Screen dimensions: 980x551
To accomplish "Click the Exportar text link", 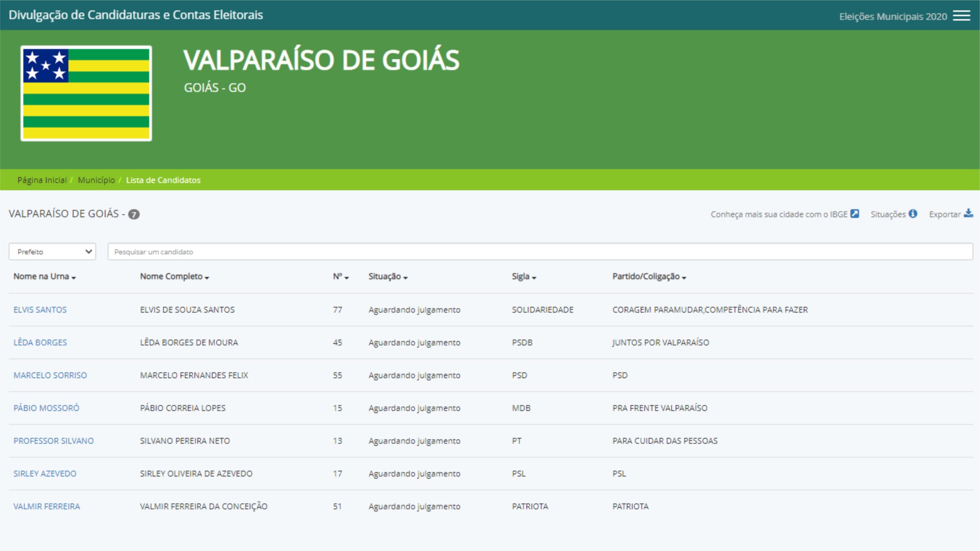I will point(945,214).
